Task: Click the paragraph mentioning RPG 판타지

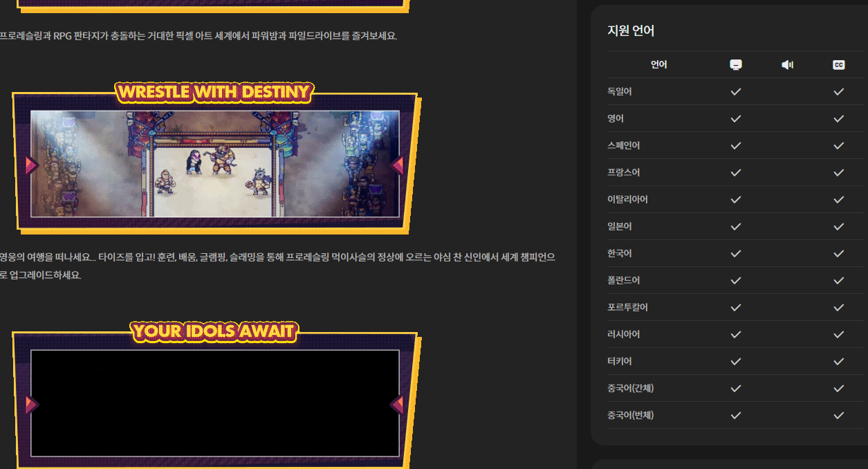Action: click(x=198, y=36)
